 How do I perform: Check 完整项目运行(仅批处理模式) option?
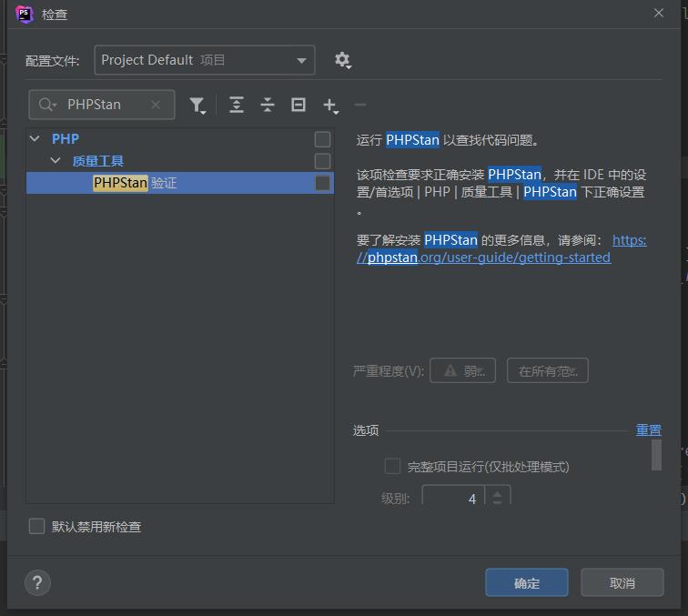392,467
